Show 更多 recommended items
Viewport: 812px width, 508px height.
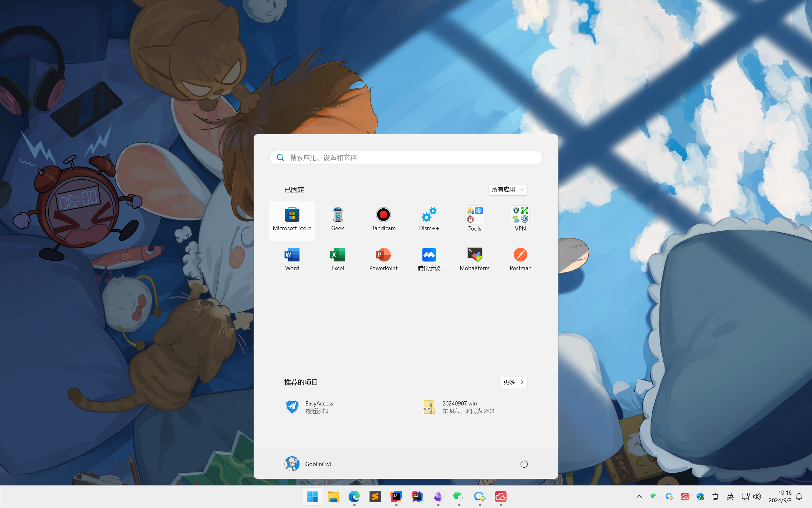pos(514,382)
